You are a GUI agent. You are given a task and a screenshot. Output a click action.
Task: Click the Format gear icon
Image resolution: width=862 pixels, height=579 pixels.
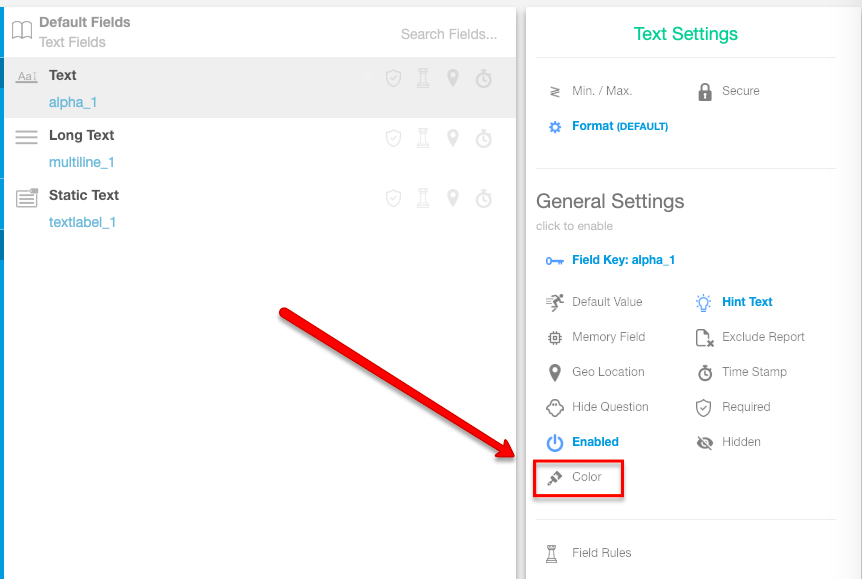(x=555, y=127)
